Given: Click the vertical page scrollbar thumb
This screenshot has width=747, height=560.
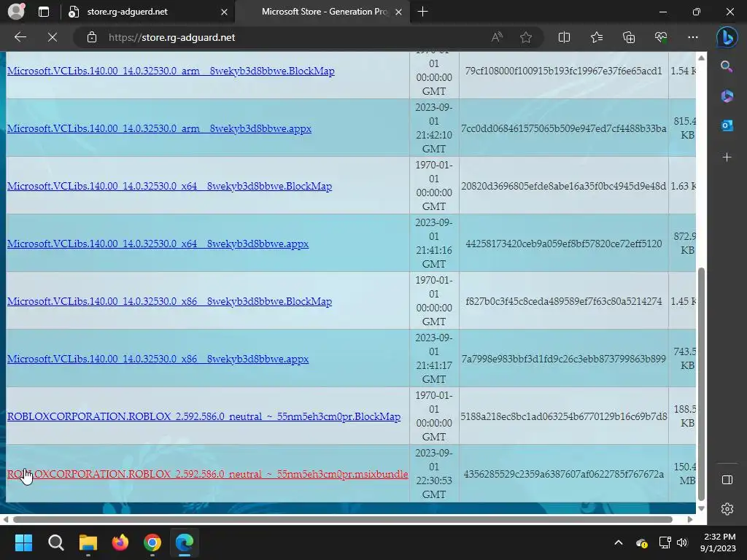Looking at the screenshot, I should [x=701, y=384].
